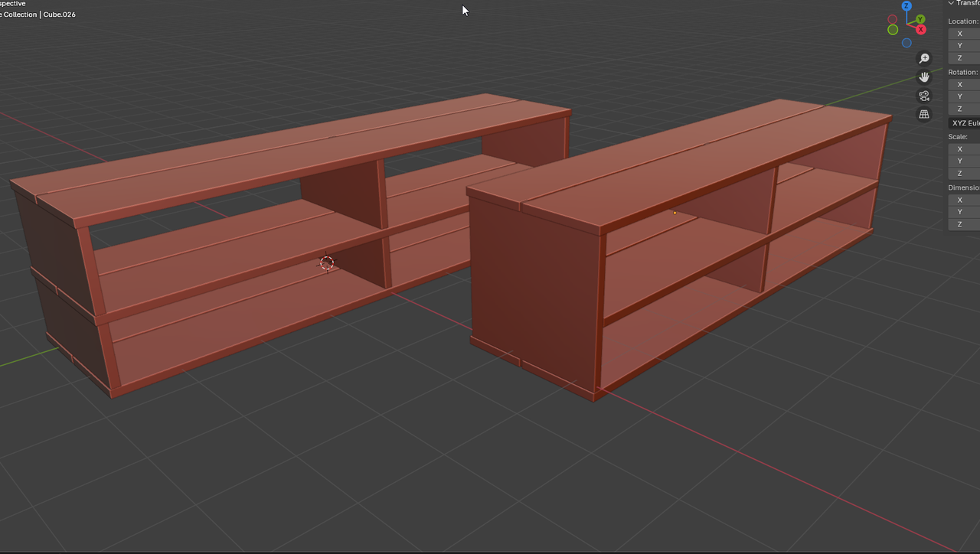
Task: Click the Scale Z field
Action: pyautogui.click(x=965, y=173)
